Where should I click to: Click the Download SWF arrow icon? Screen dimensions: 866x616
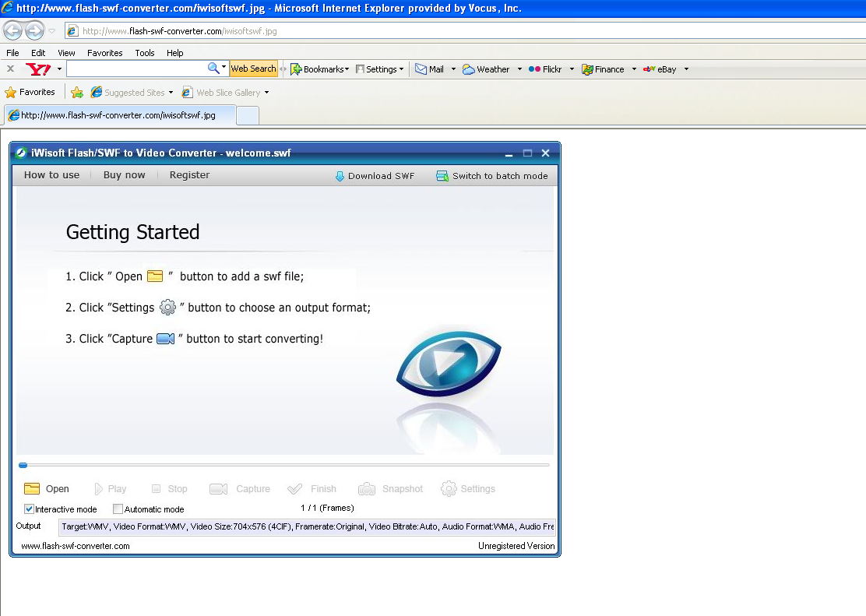(340, 176)
